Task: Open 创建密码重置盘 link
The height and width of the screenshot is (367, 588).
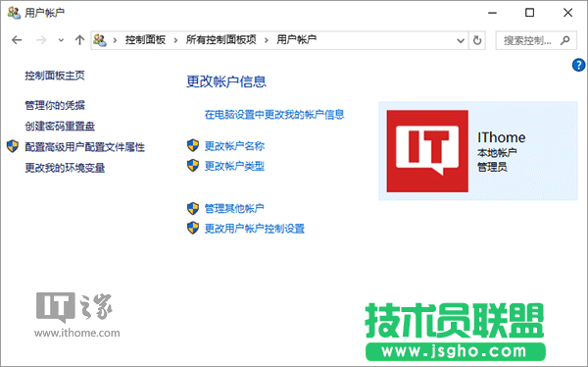Action: point(60,127)
